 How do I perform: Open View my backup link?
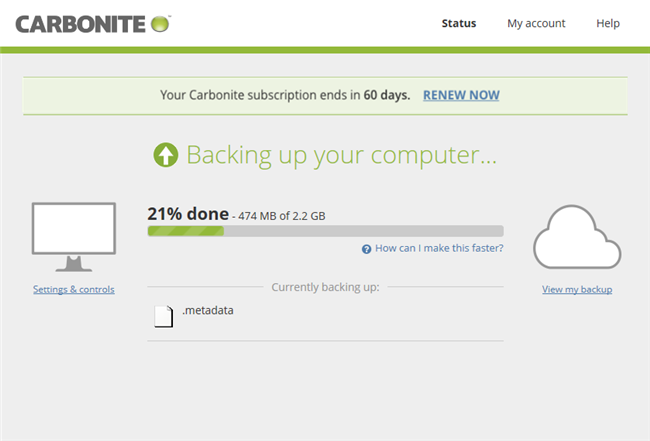coord(577,290)
